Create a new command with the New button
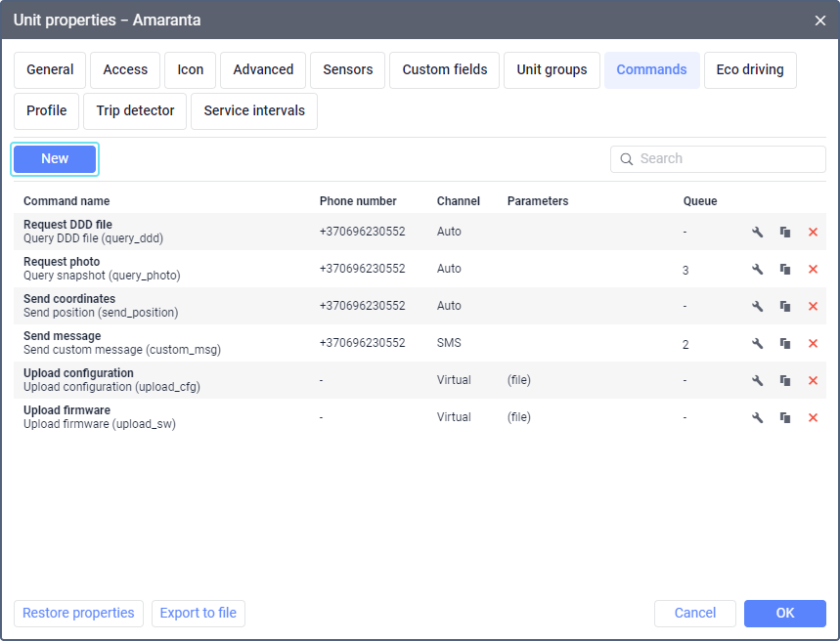The image size is (840, 641). 55,159
